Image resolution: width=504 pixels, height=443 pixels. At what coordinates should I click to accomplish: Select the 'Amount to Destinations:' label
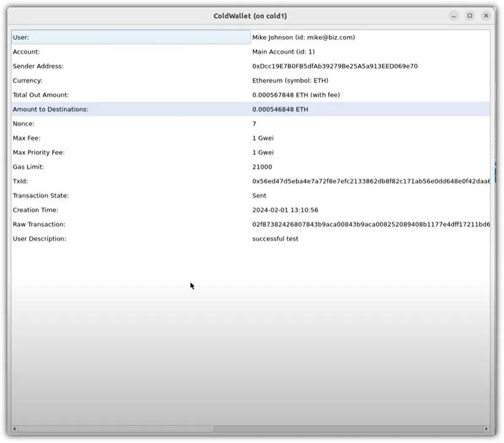(50, 110)
